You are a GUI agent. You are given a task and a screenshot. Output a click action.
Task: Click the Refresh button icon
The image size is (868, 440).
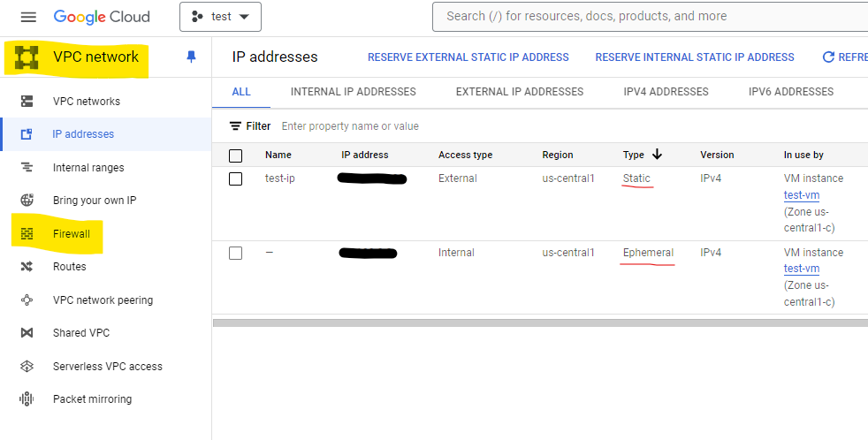click(x=828, y=57)
